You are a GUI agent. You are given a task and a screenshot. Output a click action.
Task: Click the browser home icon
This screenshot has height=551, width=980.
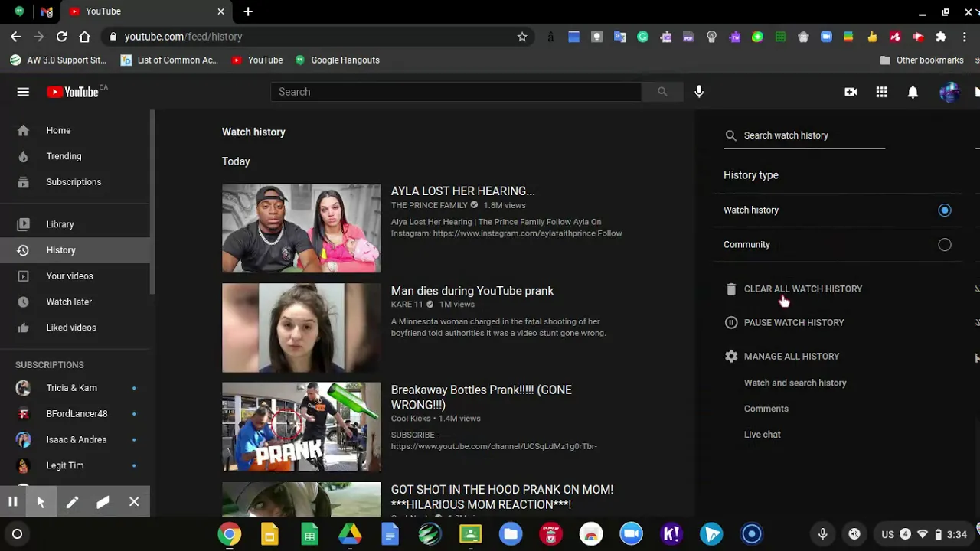pyautogui.click(x=85, y=37)
